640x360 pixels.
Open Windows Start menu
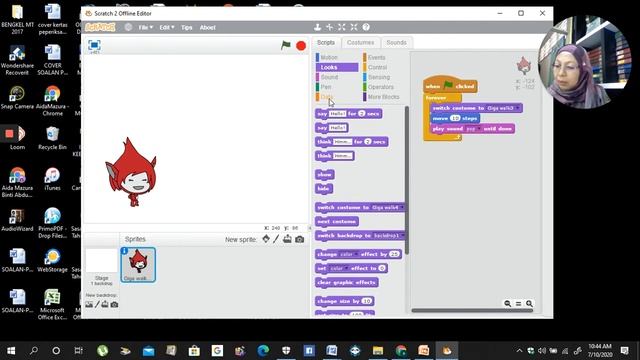11,351
